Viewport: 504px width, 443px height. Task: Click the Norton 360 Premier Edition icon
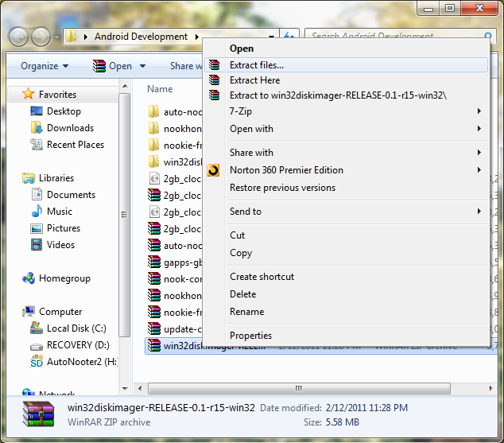point(213,170)
